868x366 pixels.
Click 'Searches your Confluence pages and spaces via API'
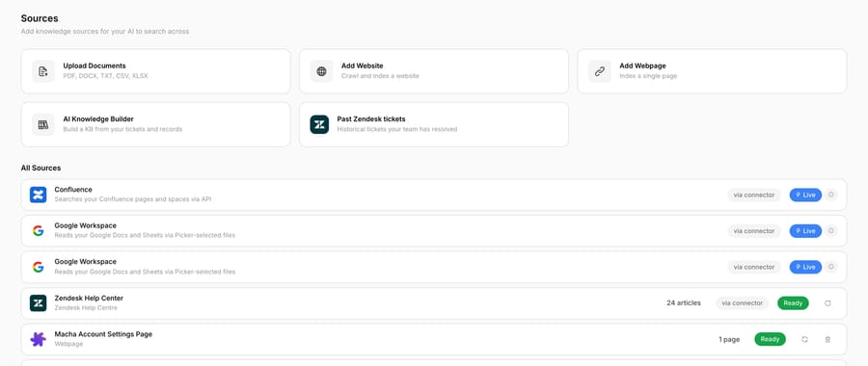133,199
